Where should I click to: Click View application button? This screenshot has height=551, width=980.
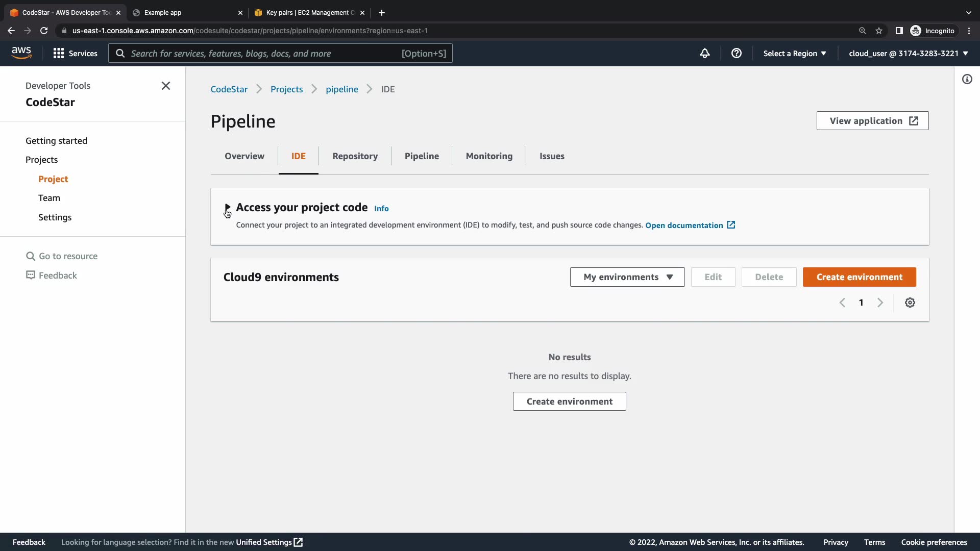[x=872, y=121]
